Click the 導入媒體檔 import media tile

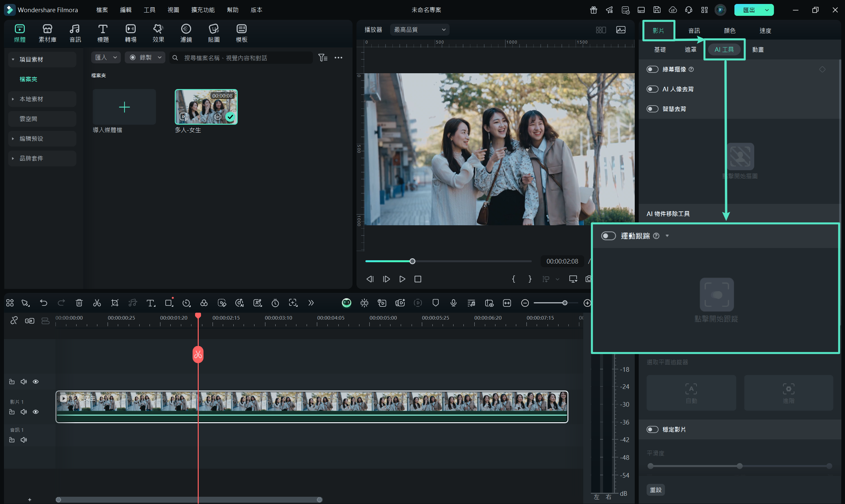tap(124, 107)
